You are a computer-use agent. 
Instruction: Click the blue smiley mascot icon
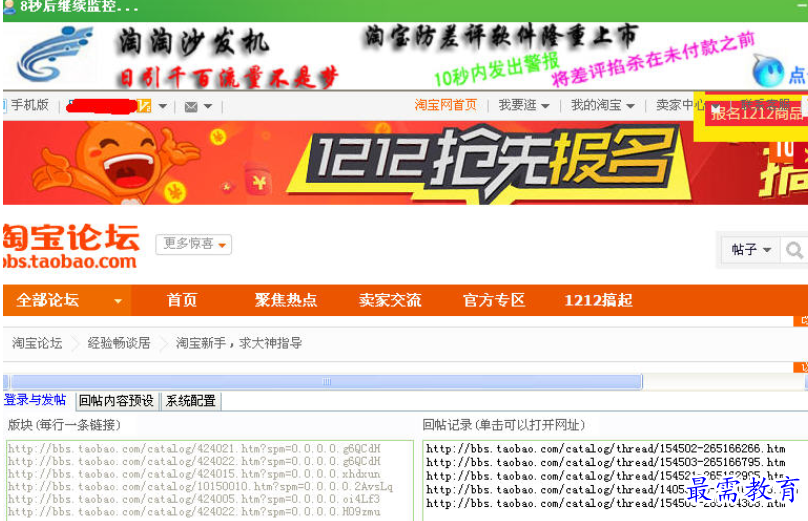click(768, 71)
